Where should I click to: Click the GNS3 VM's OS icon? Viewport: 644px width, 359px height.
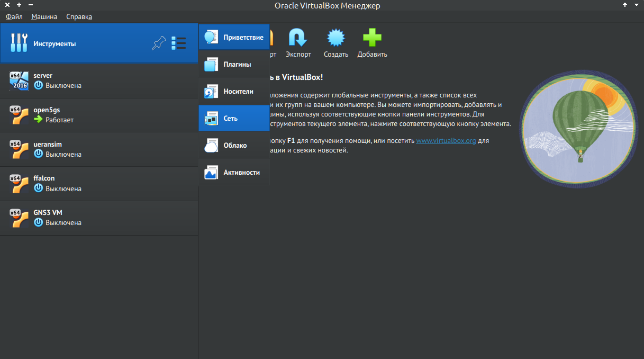point(19,218)
